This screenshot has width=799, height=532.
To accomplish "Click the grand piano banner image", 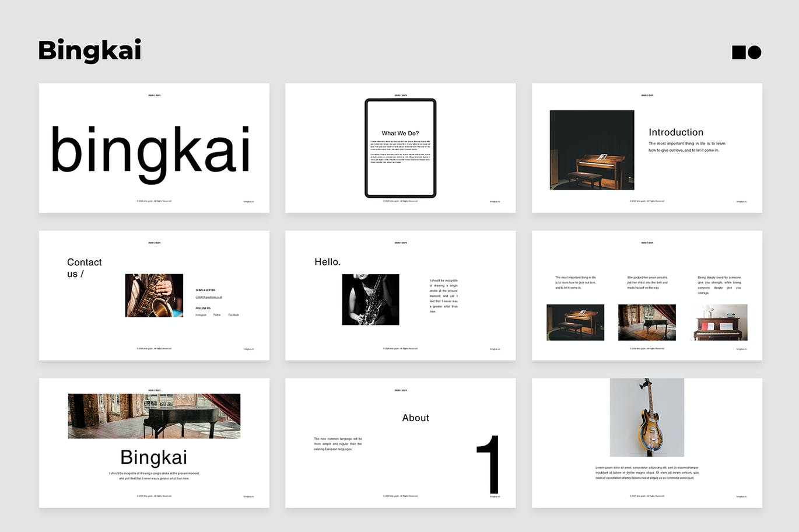I will coord(154,416).
